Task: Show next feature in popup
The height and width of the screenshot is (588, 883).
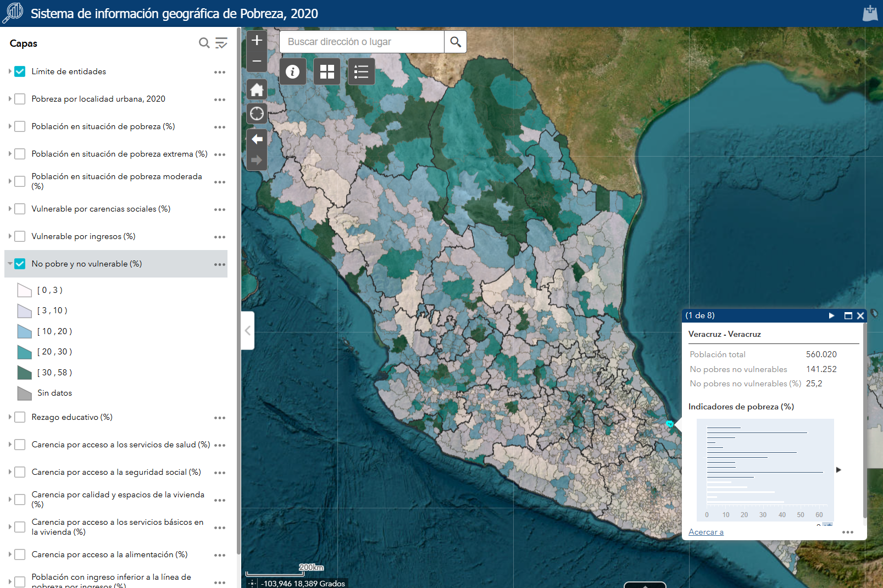Action: [831, 315]
